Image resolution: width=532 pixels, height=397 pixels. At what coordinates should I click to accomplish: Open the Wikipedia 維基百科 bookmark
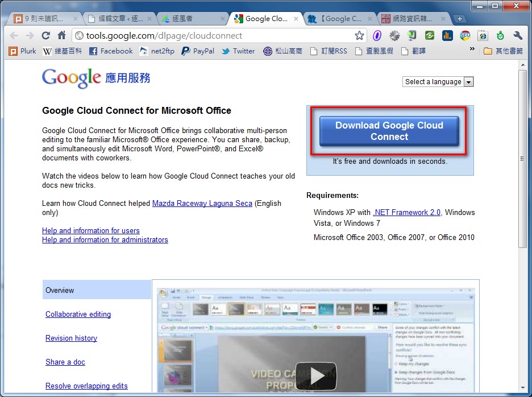click(63, 51)
